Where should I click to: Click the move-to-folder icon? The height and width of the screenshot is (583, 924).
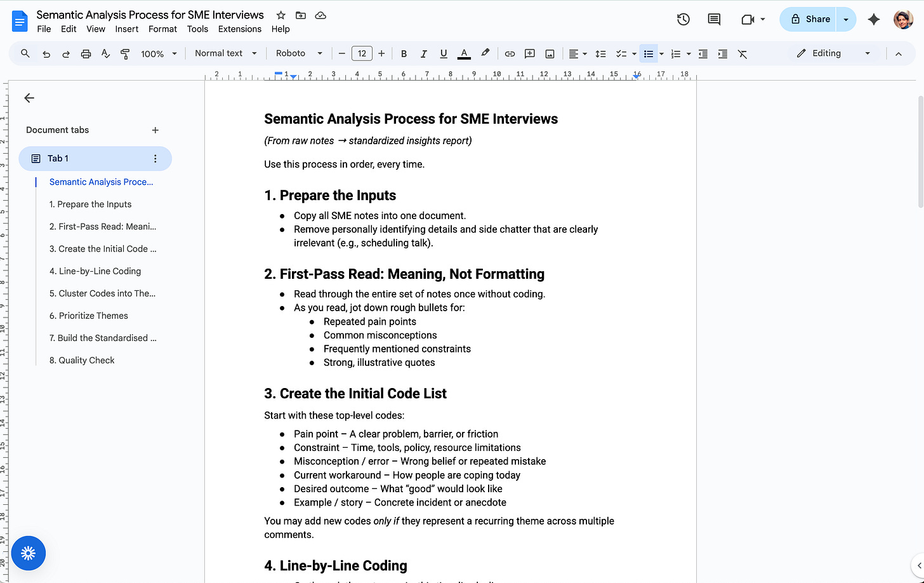click(x=301, y=15)
